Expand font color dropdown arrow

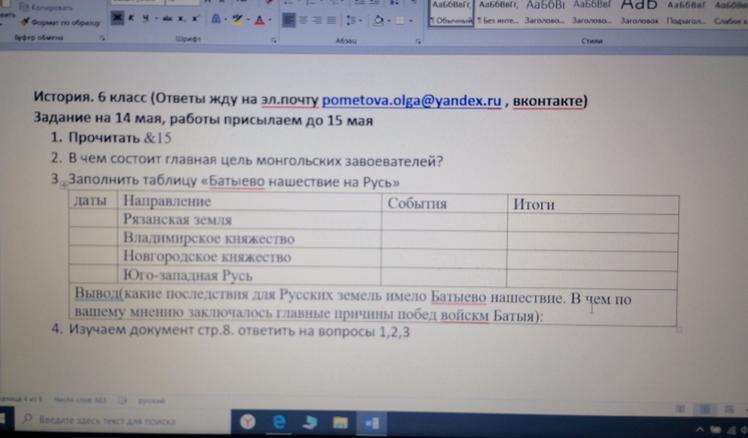270,20
